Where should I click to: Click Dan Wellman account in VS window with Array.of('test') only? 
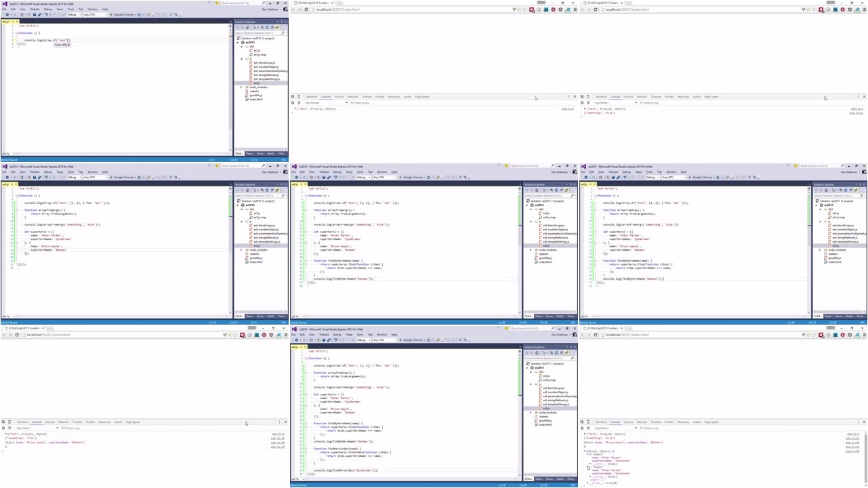272,9
